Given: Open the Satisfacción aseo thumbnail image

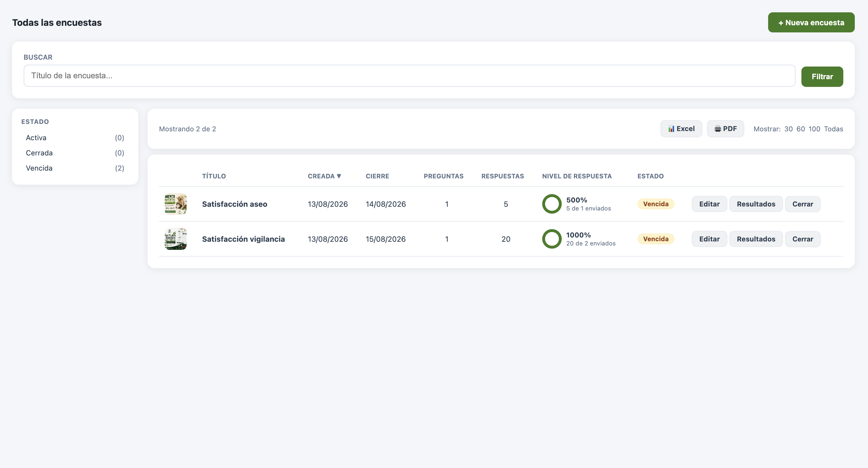Looking at the screenshot, I should pos(176,204).
